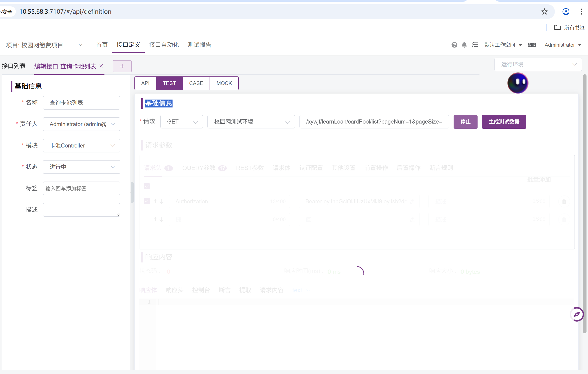Screen dimensions: 588x374
Task: Click the 生成测试数据 button
Action: [504, 122]
